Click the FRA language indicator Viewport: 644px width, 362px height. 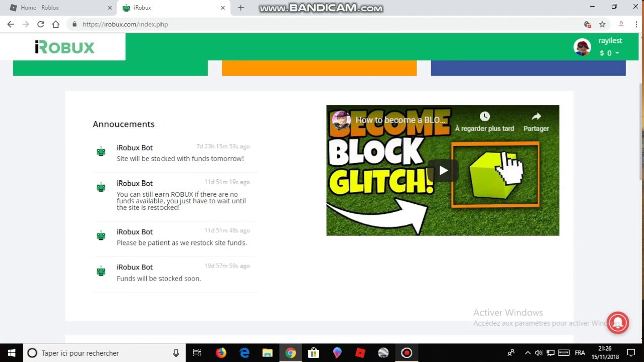click(x=580, y=353)
